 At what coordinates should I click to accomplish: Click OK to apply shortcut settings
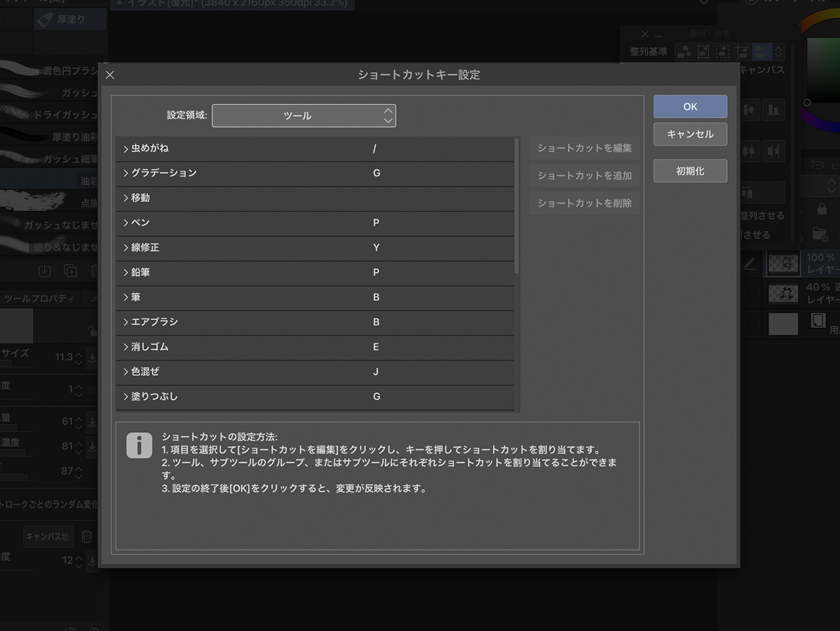690,106
